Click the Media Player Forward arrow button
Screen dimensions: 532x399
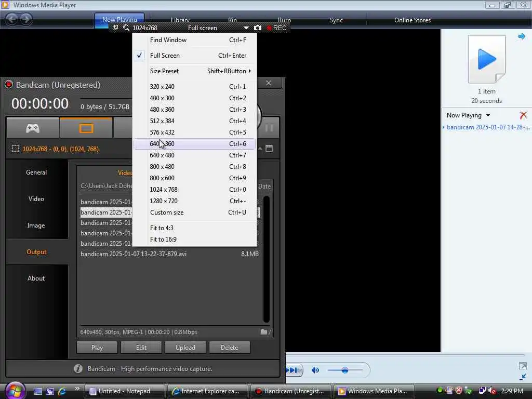[26, 19]
